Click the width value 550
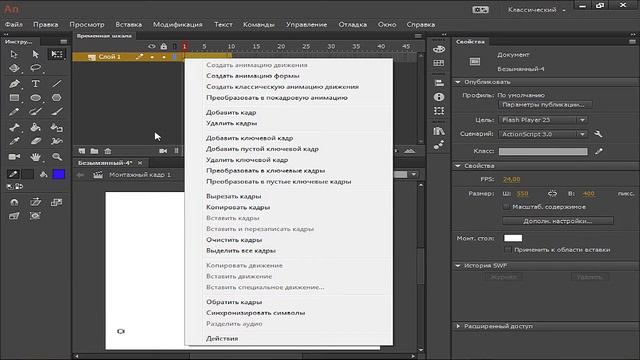640x360 pixels. [x=522, y=193]
